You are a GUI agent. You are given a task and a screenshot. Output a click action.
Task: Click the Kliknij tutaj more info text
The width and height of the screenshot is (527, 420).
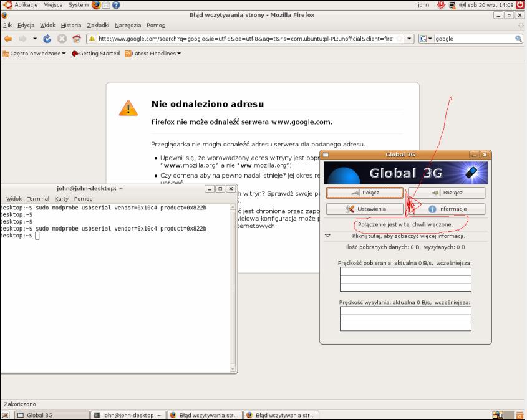coord(409,236)
